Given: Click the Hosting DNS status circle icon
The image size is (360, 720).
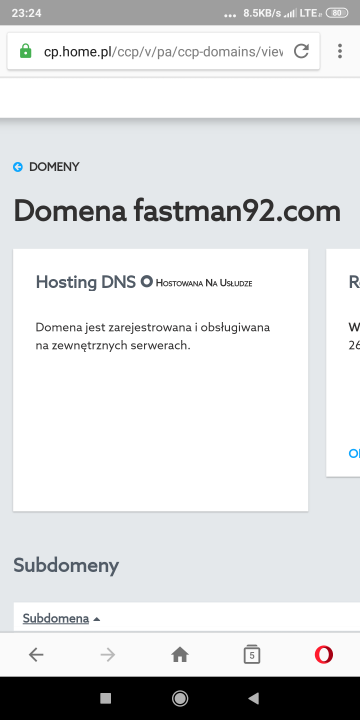Looking at the screenshot, I should coord(146,281).
